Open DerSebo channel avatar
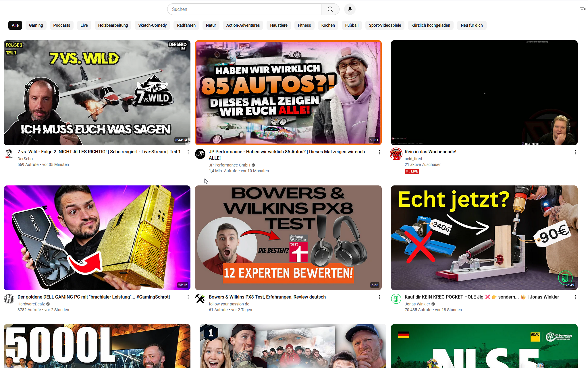588x368 pixels. (9, 154)
